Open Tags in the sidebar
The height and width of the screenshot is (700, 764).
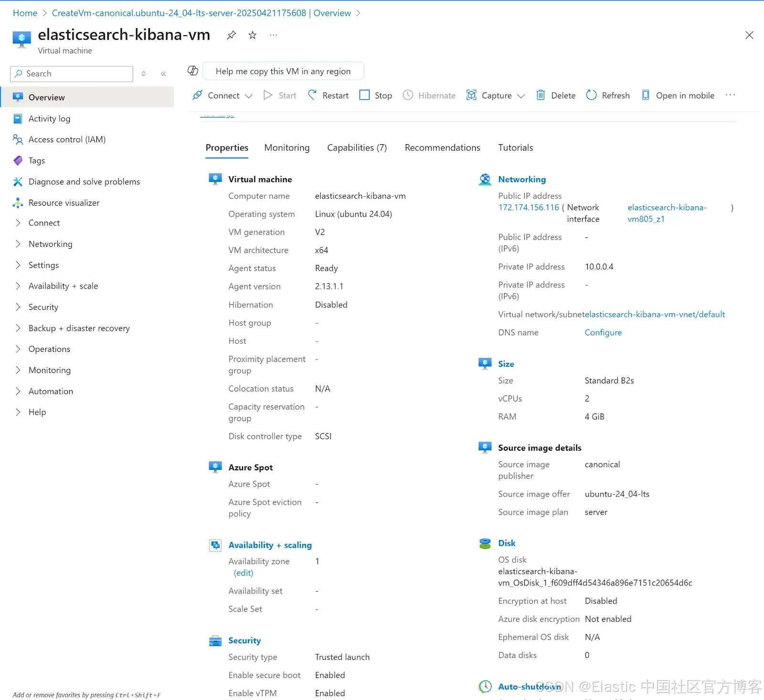click(36, 160)
